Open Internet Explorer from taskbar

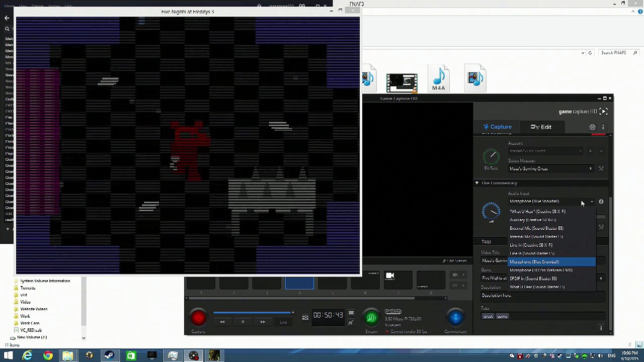[x=27, y=356]
